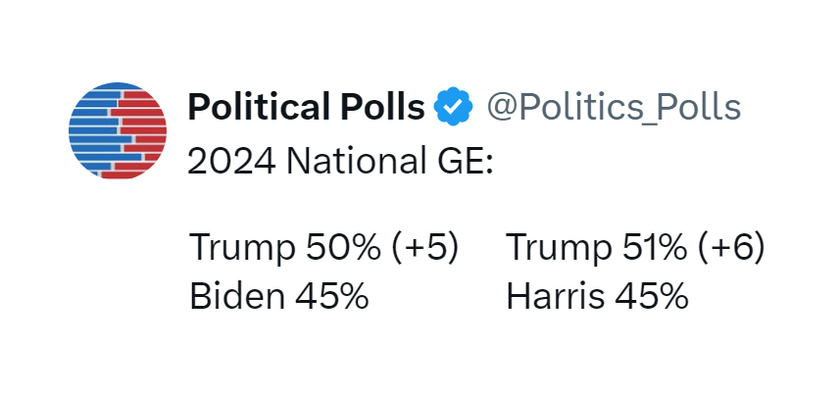Click the 45% figure beside Harris
This screenshot has width=839, height=396.
pos(652,296)
